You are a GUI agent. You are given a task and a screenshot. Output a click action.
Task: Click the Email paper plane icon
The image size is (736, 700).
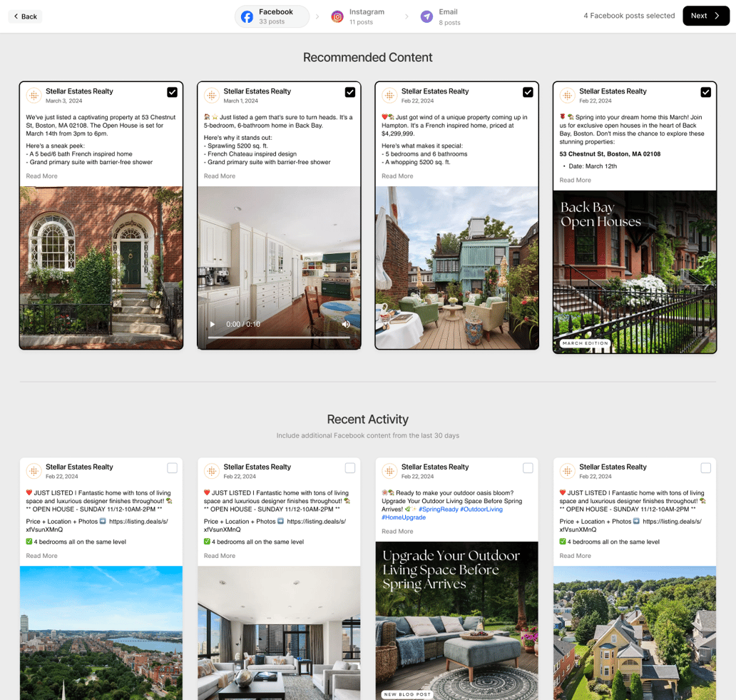pyautogui.click(x=426, y=16)
